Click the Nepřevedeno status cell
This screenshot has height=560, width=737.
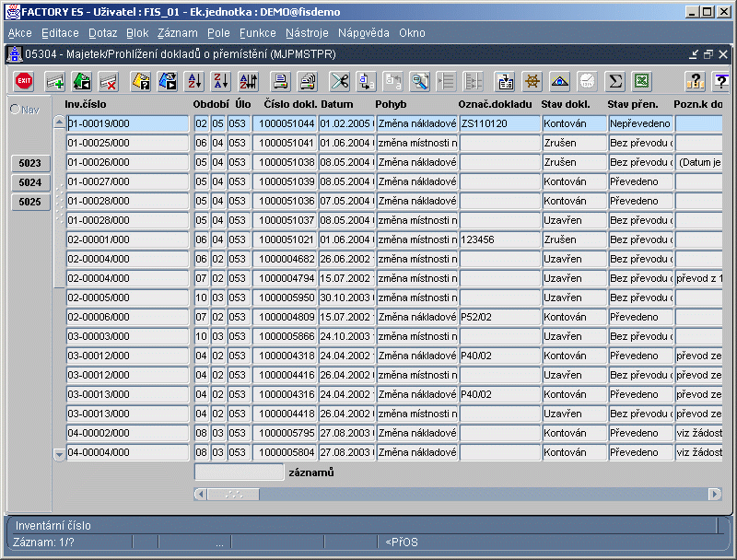pyautogui.click(x=640, y=123)
